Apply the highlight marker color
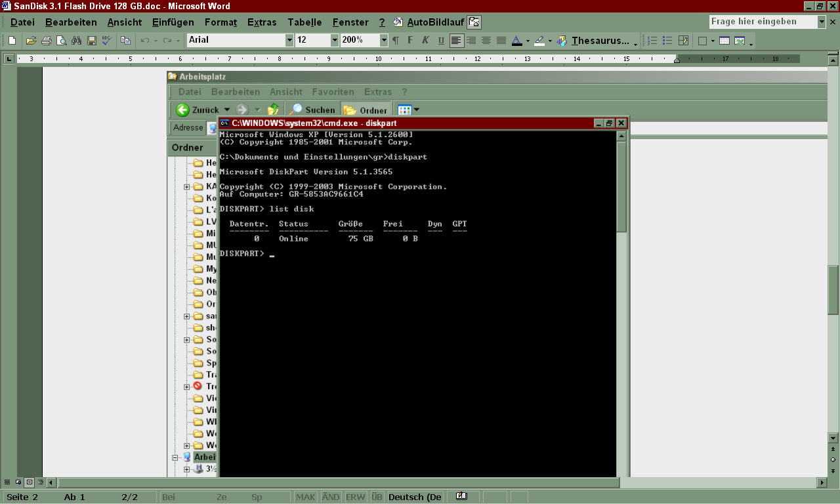Screen dimensions: 840x504 click(539, 41)
